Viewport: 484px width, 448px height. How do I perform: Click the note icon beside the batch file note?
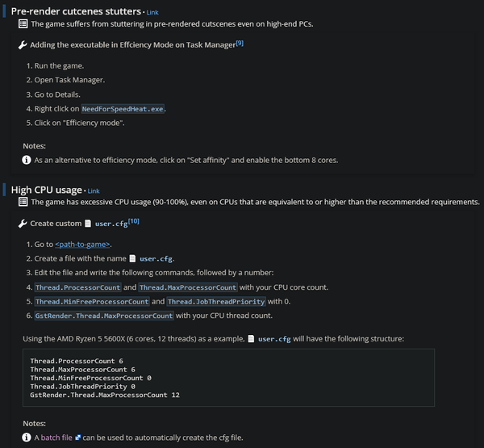(x=27, y=438)
